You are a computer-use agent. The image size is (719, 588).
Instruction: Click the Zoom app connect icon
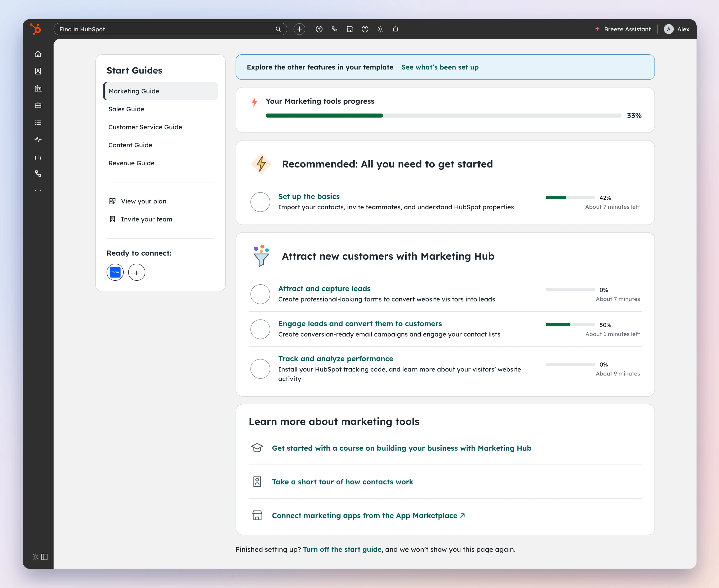(x=115, y=272)
